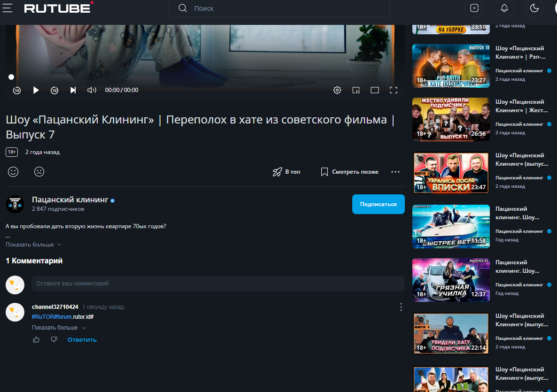The height and width of the screenshot is (392, 557).
Task: Open the Рэп-баттл Выпуск 10 thumbnail
Action: [451, 66]
